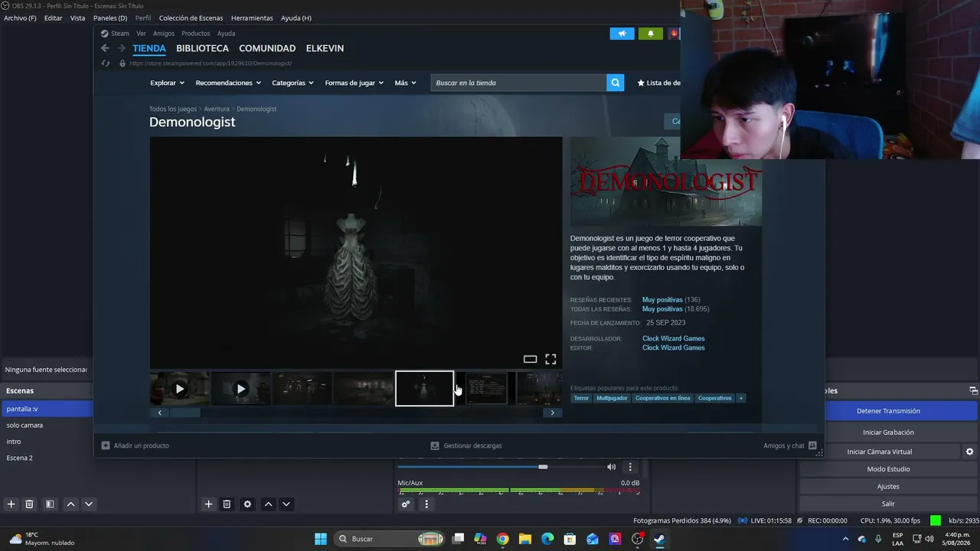
Task: Open the three-dot menu beside the speaker icon
Action: [x=630, y=467]
